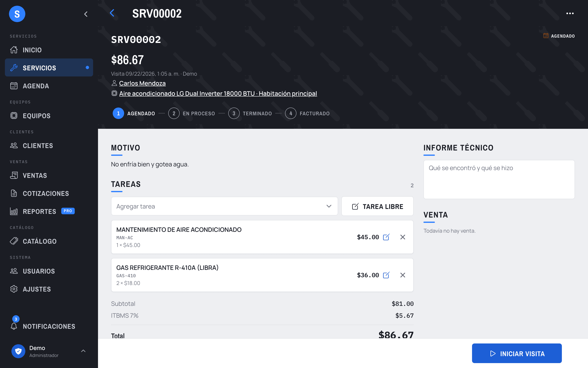Open Cotizaciones page

[49, 193]
